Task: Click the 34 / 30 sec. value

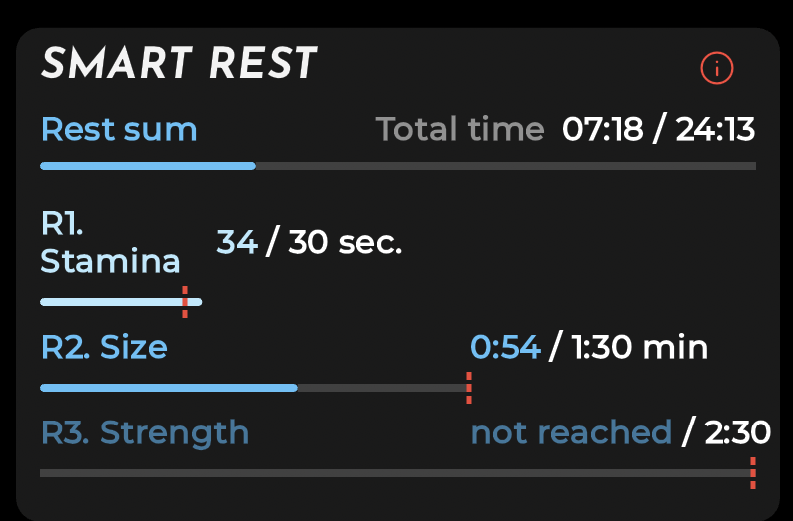Action: click(309, 242)
